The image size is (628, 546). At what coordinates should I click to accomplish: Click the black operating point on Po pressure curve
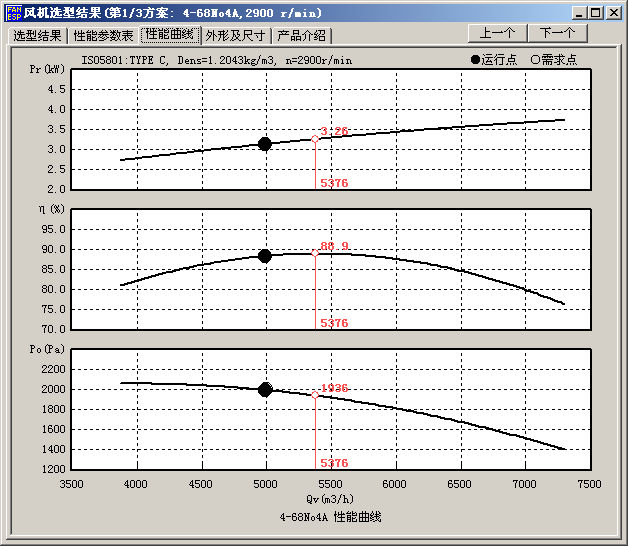265,390
